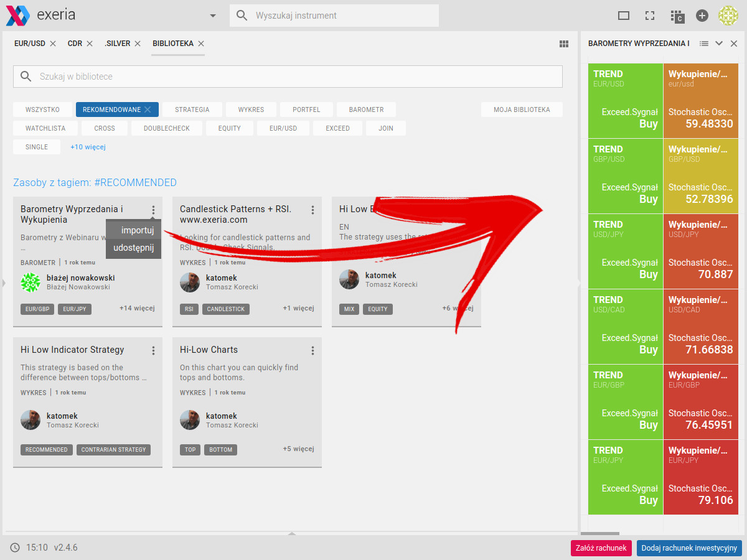This screenshot has height=560, width=747.
Task: Switch to the EUR/USD tab
Action: (30, 44)
